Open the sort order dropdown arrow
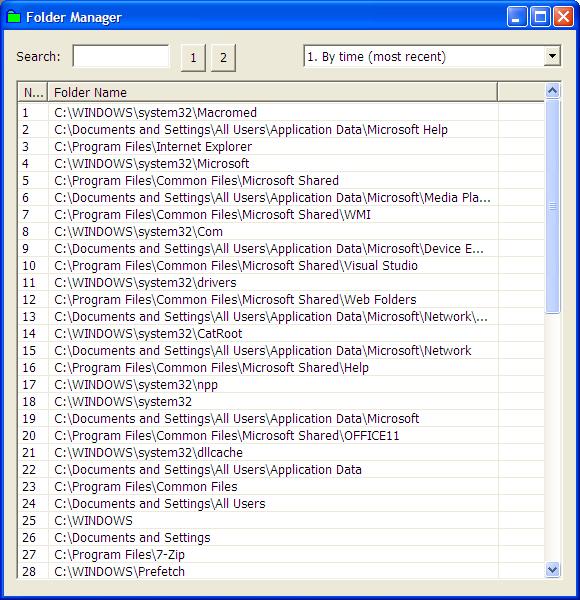 pos(552,56)
